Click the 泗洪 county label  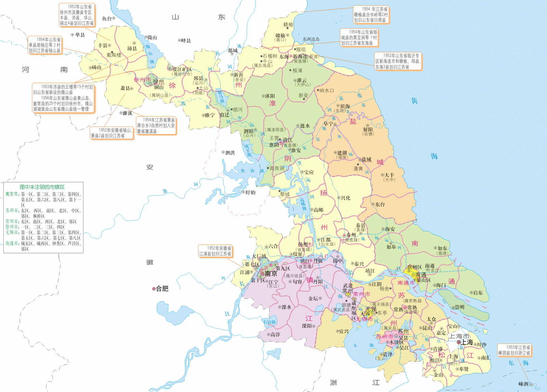230,153
